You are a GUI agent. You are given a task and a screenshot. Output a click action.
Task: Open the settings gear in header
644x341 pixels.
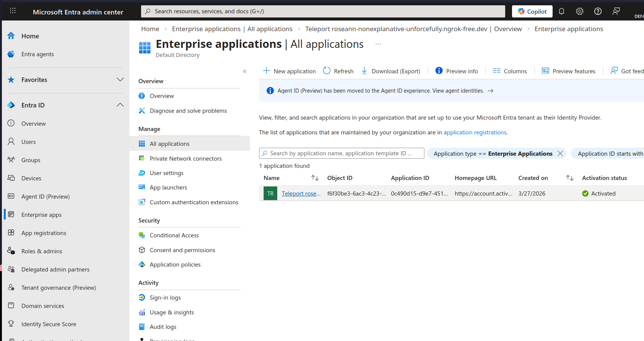580,11
